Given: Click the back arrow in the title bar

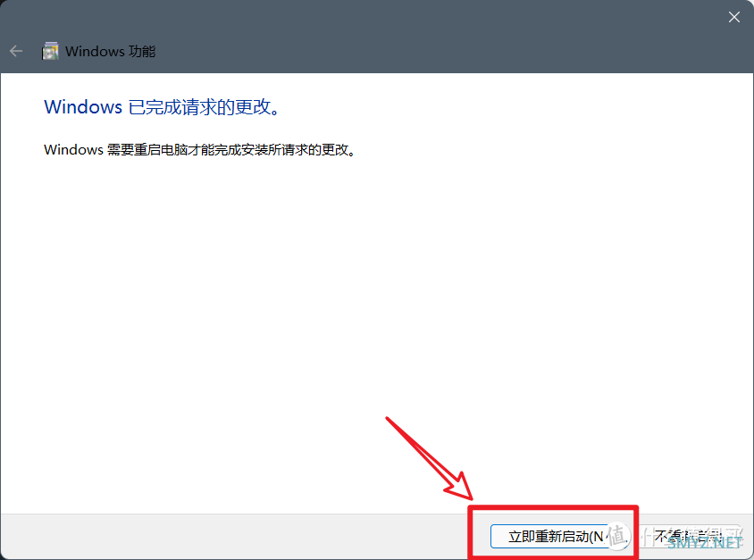Looking at the screenshot, I should coord(16,51).
